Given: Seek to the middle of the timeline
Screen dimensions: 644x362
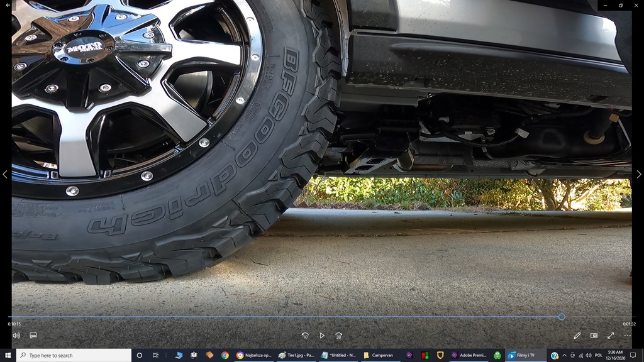Looking at the screenshot, I should coord(322,317).
